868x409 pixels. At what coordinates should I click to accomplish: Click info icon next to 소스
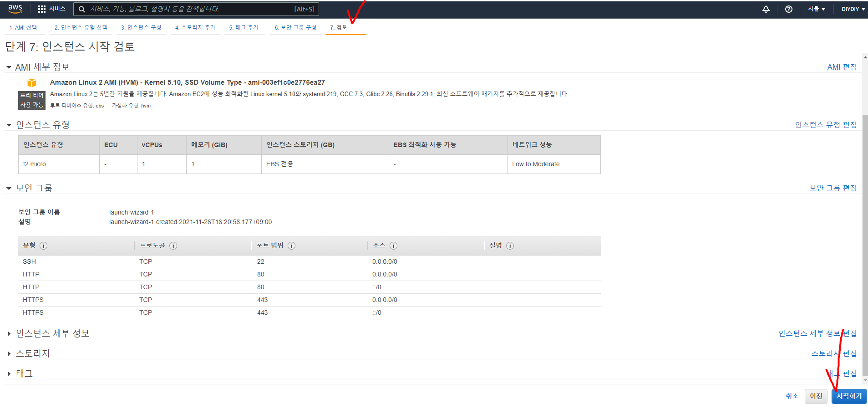[x=394, y=245]
